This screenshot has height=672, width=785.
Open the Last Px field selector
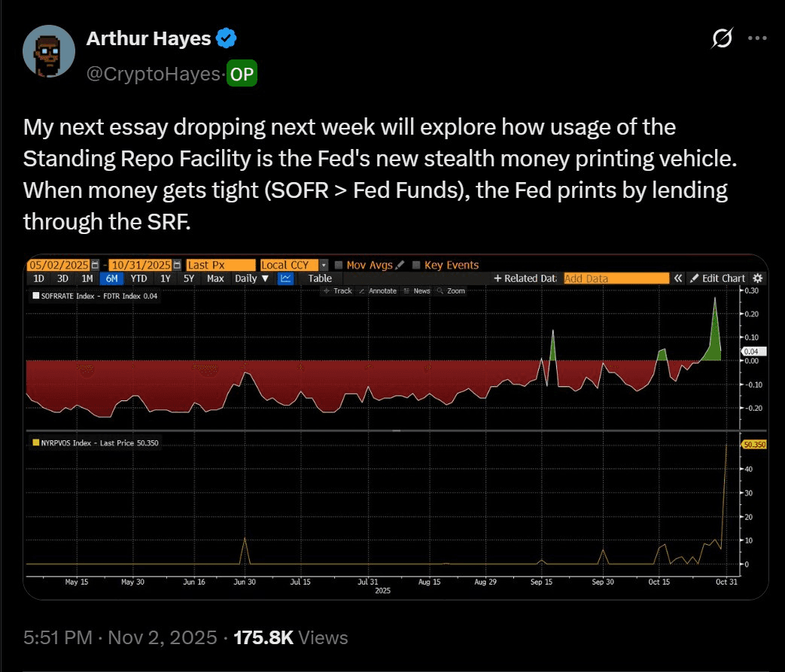coord(221,265)
